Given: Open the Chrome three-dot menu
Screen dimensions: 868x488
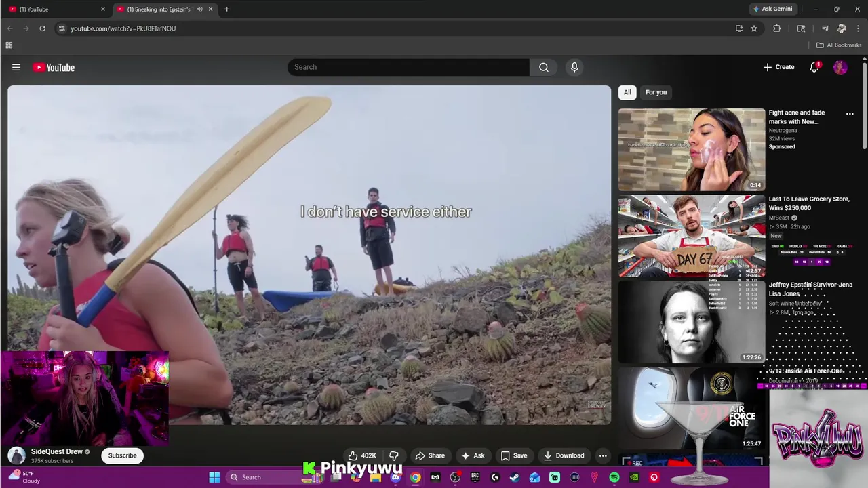Looking at the screenshot, I should click(x=857, y=28).
